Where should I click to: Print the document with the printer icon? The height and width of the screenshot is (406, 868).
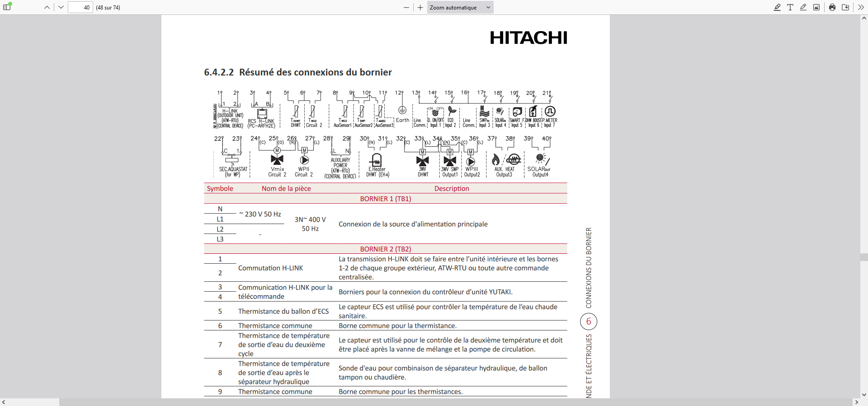[832, 7]
